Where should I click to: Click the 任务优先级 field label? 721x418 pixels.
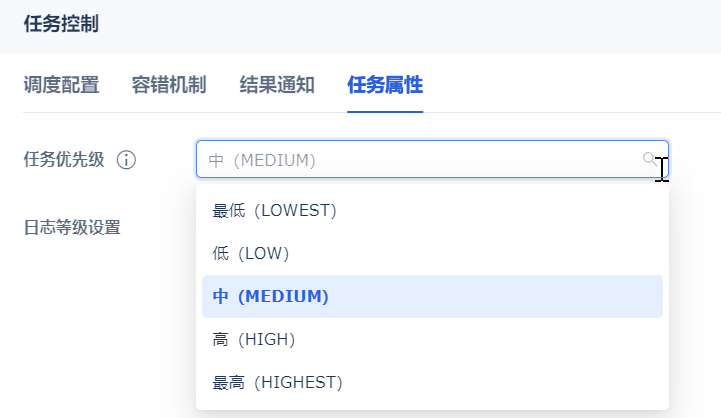(x=64, y=160)
